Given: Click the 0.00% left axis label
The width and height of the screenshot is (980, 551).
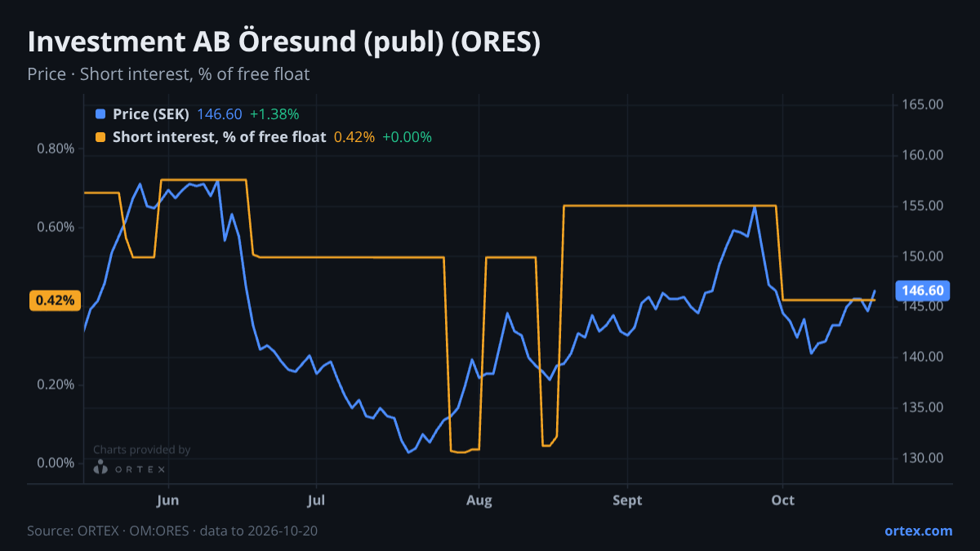Looking at the screenshot, I should 56,463.
